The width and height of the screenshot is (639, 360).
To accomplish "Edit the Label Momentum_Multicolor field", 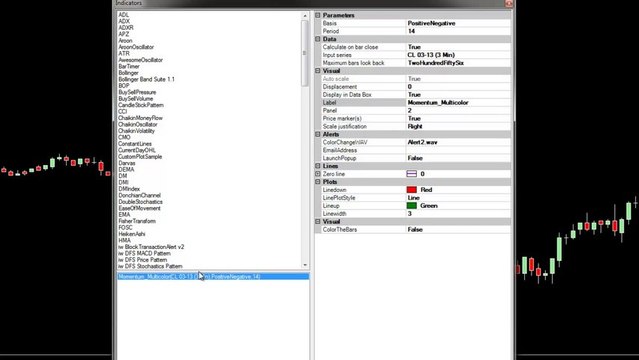I will click(458, 103).
